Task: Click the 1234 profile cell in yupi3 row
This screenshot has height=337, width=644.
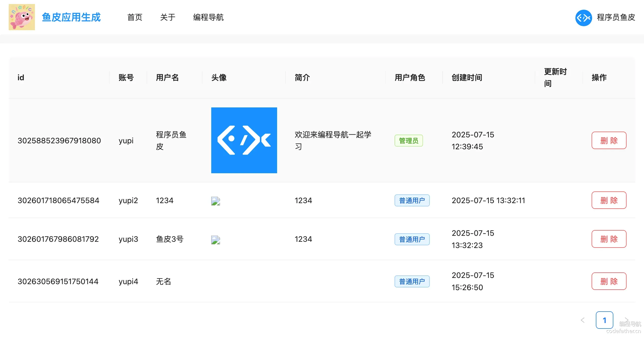Action: [x=303, y=239]
